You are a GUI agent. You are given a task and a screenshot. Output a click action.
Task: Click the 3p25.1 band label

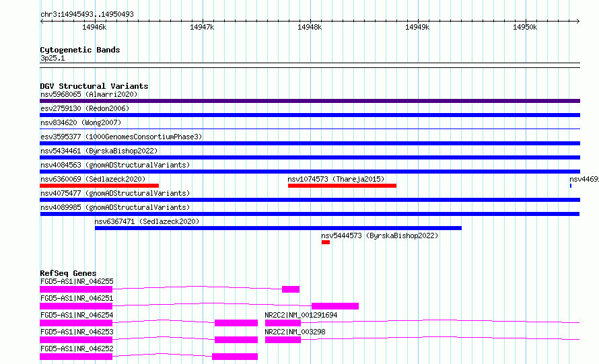point(52,58)
